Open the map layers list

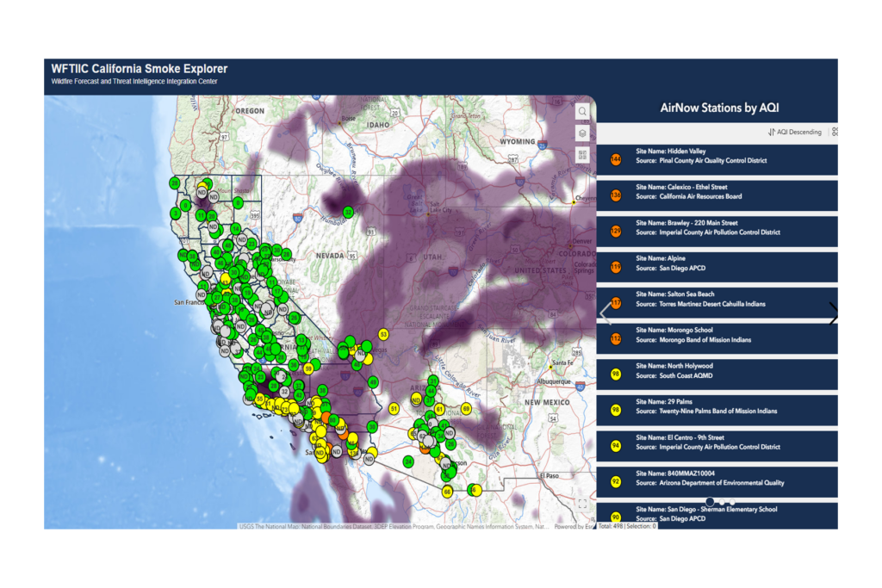(583, 133)
